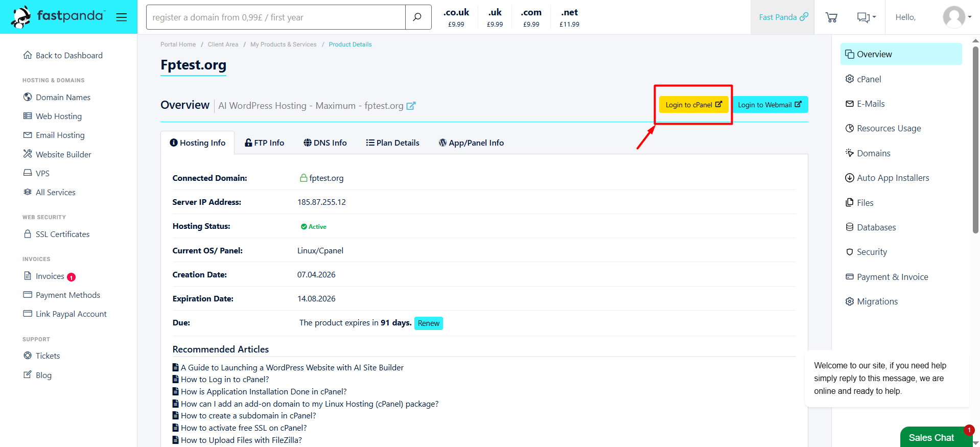Open Blog in sidebar
Screen dimensions: 980x447
click(x=37, y=375)
